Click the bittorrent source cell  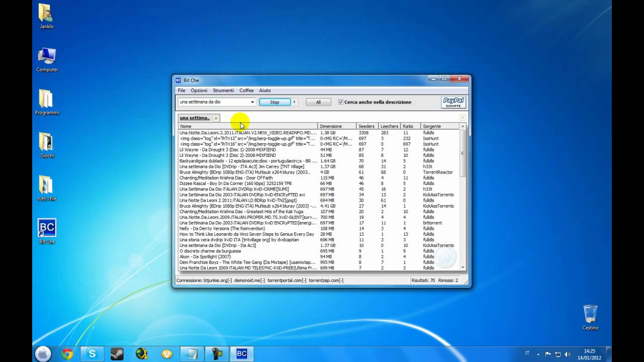coord(432,223)
